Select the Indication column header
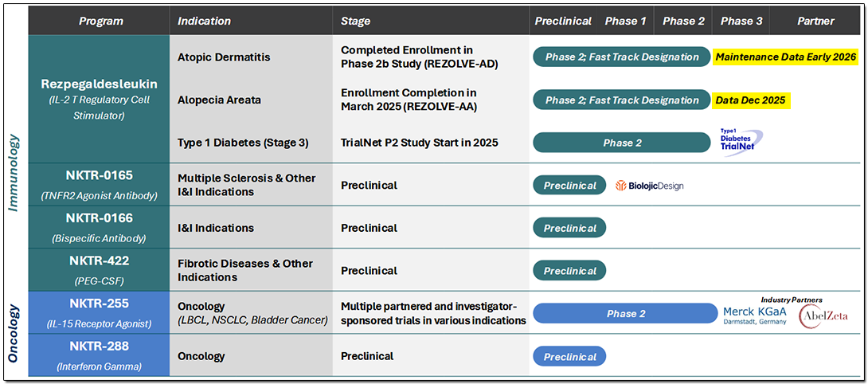868x384 pixels. [204, 21]
